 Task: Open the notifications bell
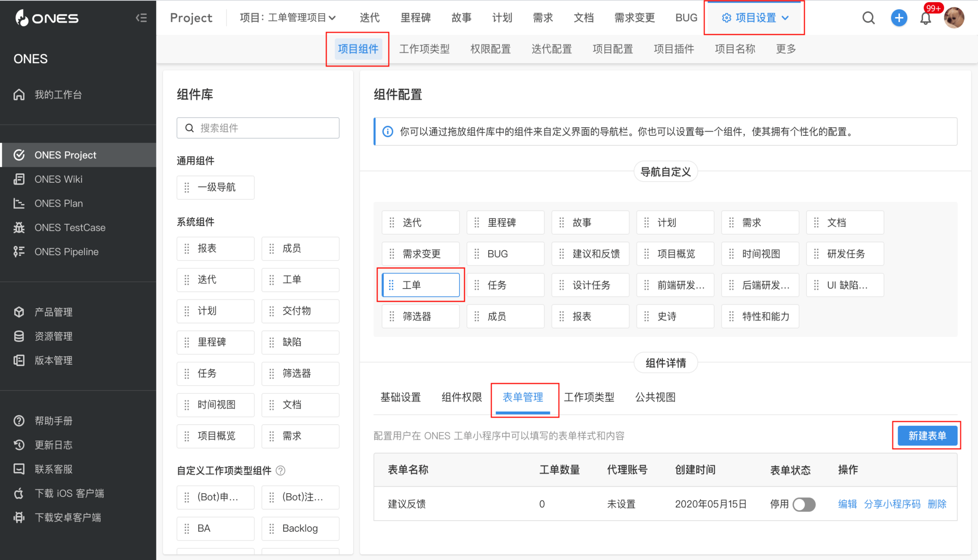926,18
